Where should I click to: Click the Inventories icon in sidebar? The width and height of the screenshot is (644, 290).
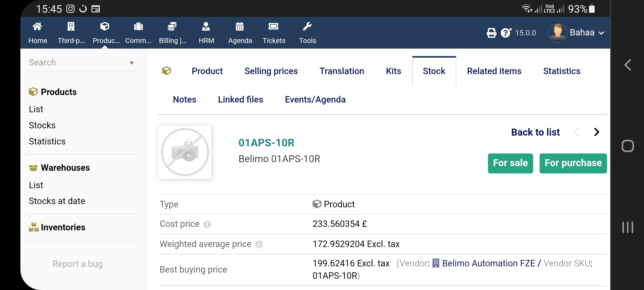(x=34, y=227)
